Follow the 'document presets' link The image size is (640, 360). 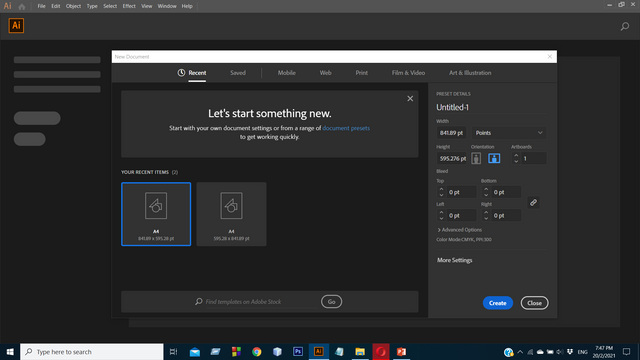(346, 128)
